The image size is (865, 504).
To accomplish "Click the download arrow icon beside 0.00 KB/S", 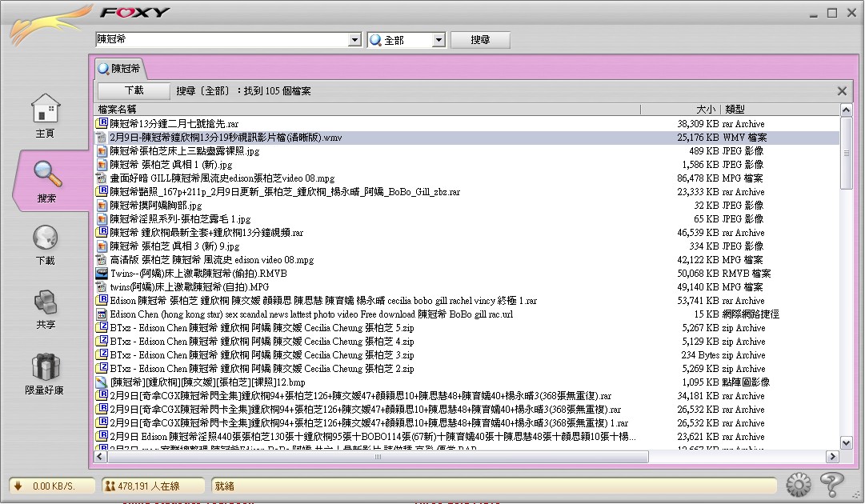I will [18, 486].
